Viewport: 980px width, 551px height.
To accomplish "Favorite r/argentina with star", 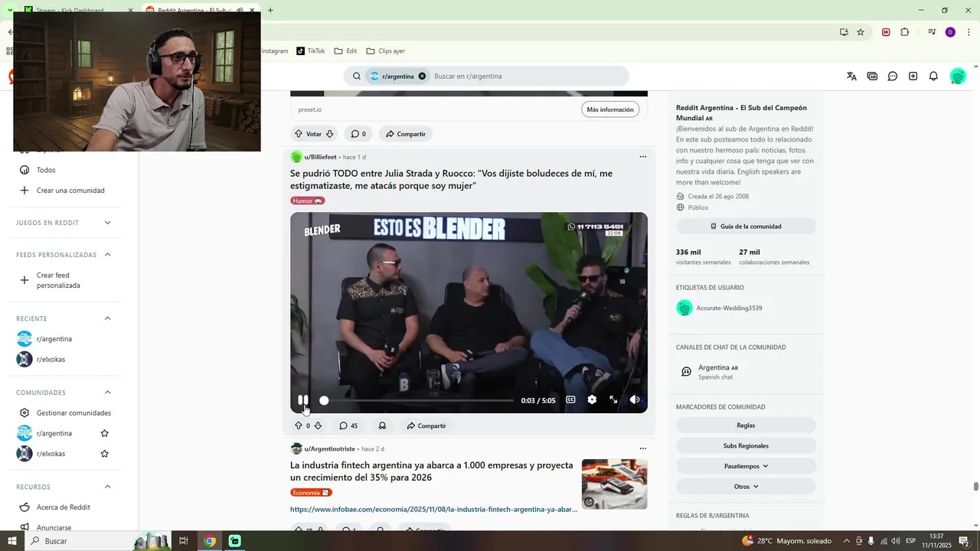I will click(x=105, y=433).
